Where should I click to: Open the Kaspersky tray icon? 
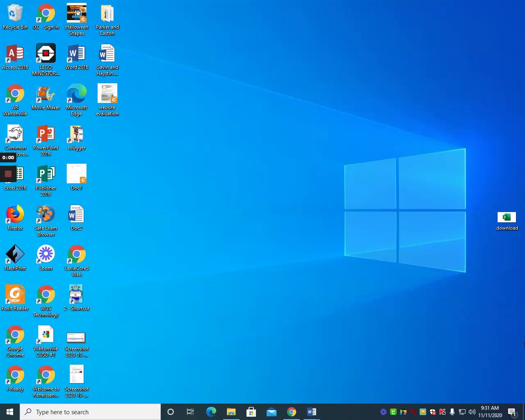443,412
